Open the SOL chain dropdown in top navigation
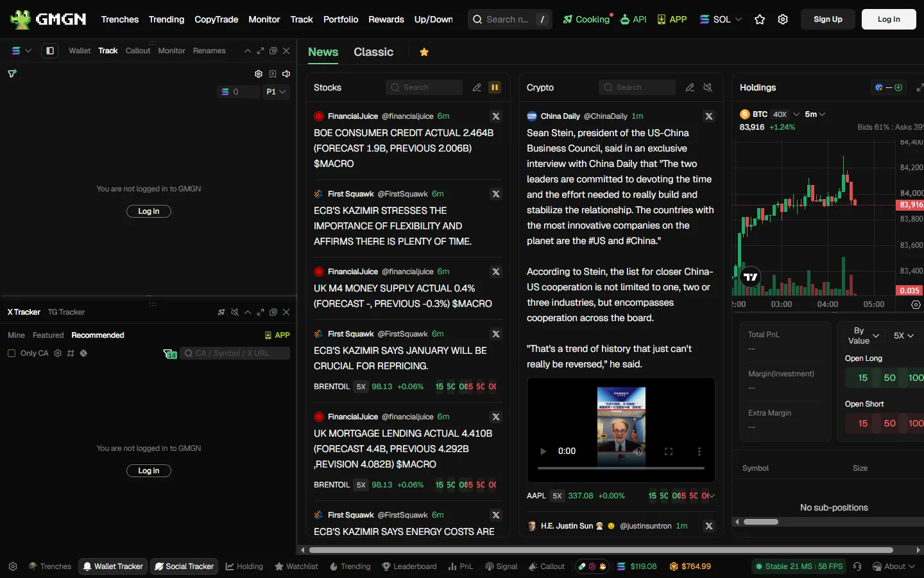 pos(721,19)
